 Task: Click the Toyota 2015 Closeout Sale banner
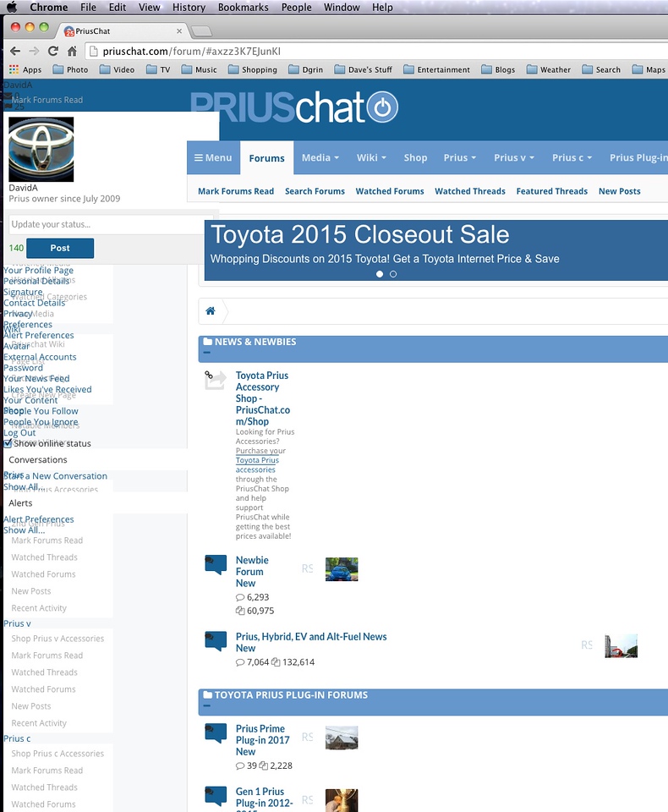pyautogui.click(x=436, y=250)
